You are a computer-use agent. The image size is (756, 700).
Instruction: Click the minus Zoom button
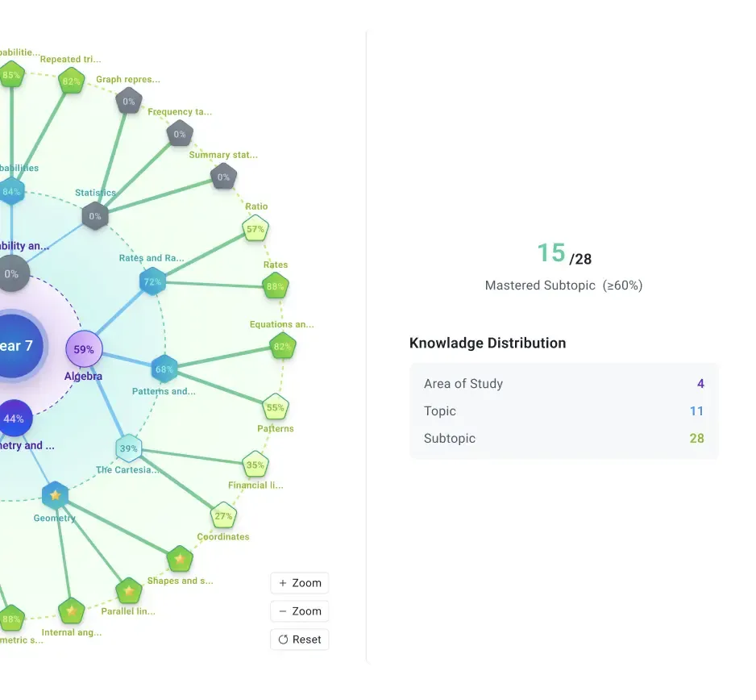299,611
